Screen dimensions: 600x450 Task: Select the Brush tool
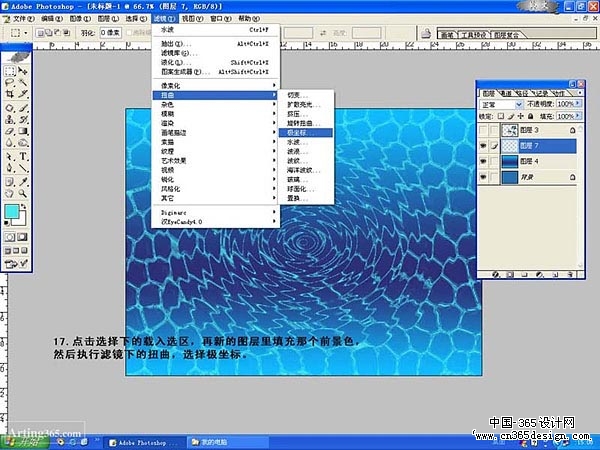(x=23, y=108)
